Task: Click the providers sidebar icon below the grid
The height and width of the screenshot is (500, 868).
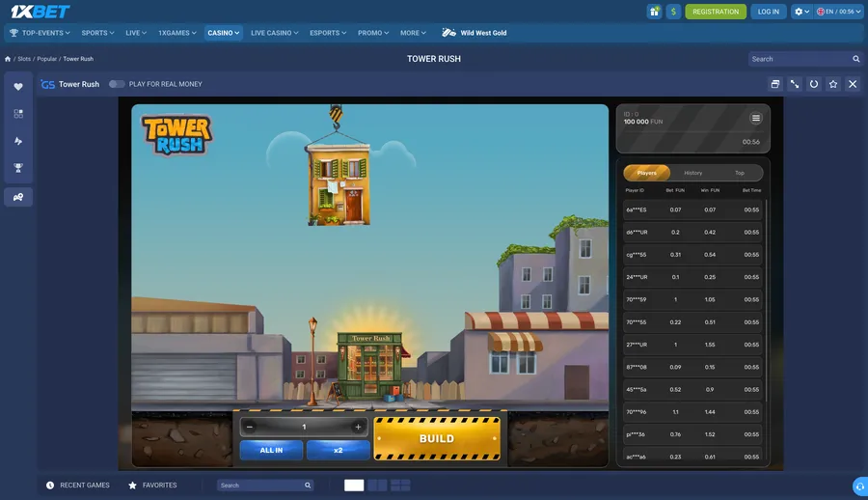Action: [x=18, y=141]
